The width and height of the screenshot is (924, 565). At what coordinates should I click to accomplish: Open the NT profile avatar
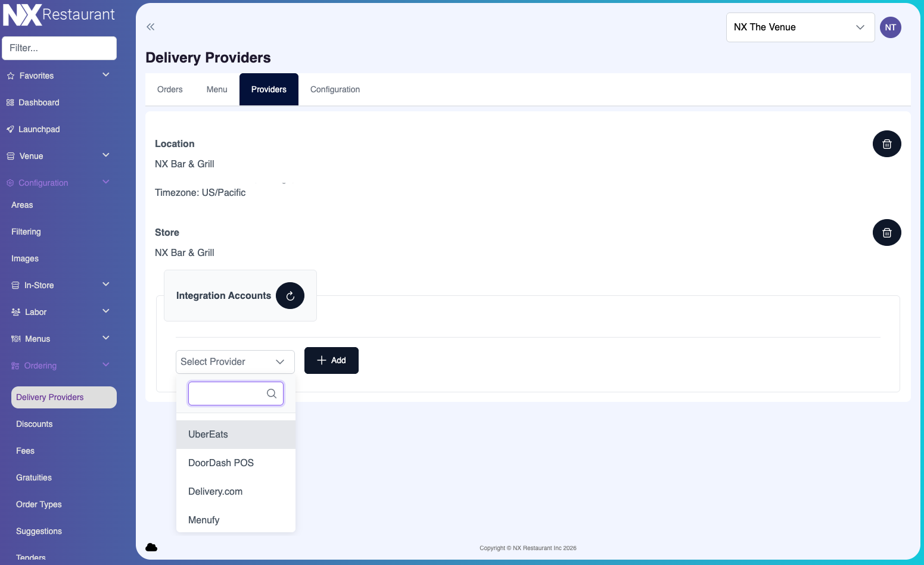click(x=890, y=27)
